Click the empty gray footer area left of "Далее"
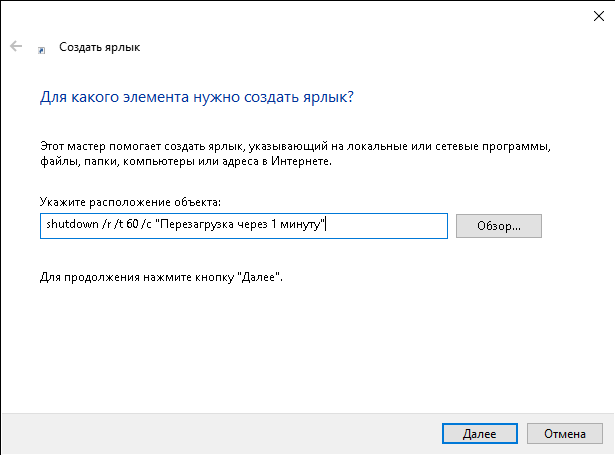 coord(220,435)
